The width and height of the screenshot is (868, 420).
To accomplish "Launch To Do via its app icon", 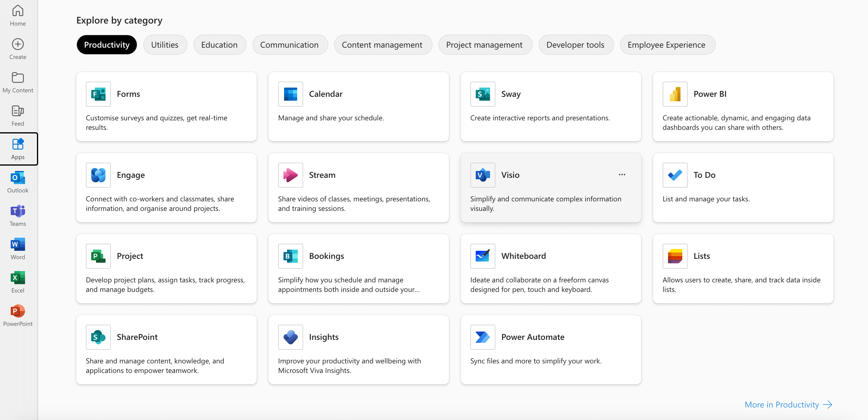I will pyautogui.click(x=675, y=175).
